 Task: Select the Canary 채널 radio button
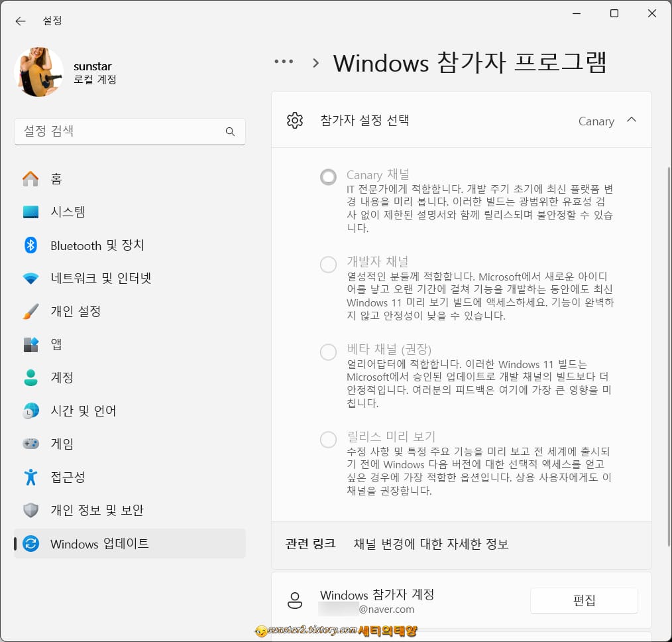click(328, 177)
